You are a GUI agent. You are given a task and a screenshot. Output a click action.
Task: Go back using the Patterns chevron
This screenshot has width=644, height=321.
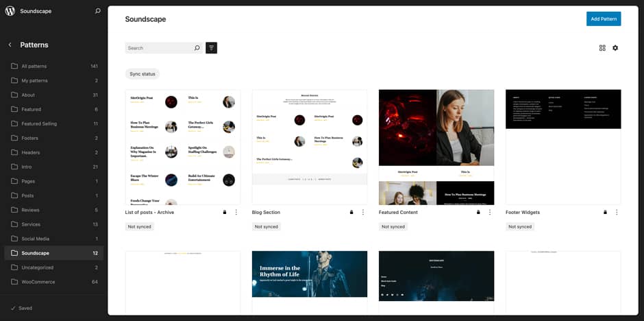[10, 45]
